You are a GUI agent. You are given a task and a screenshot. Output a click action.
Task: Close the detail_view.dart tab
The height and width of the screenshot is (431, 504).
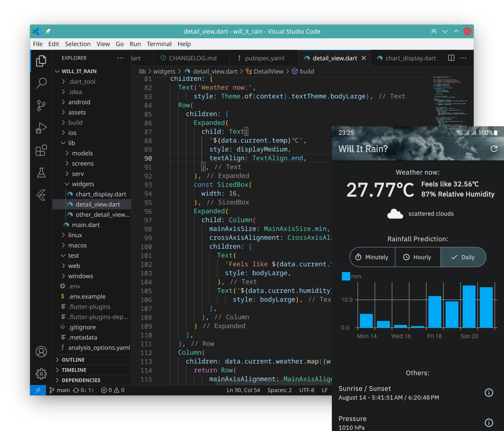coord(364,58)
